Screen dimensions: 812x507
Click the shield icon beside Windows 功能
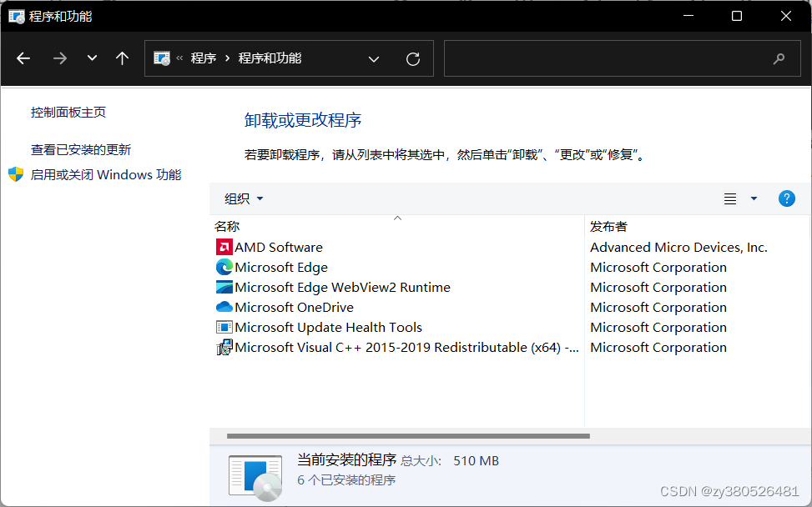(16, 174)
